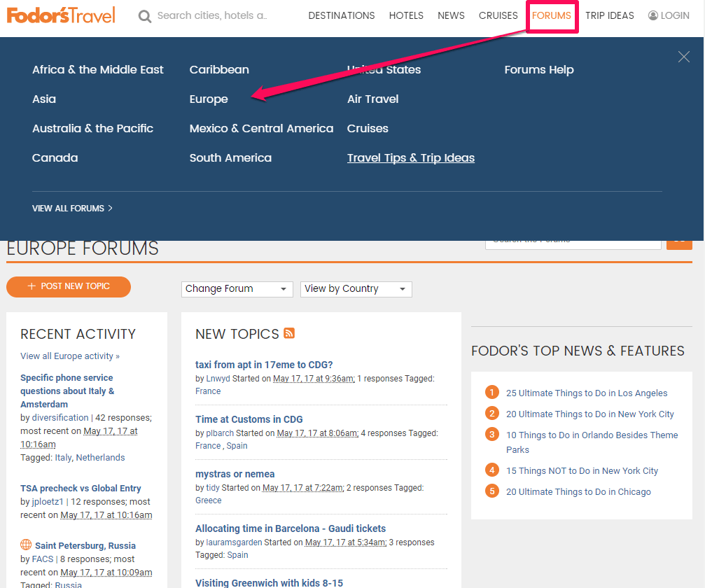Dismiss the forums menu with the X icon
Image resolution: width=705 pixels, height=588 pixels.
(684, 57)
